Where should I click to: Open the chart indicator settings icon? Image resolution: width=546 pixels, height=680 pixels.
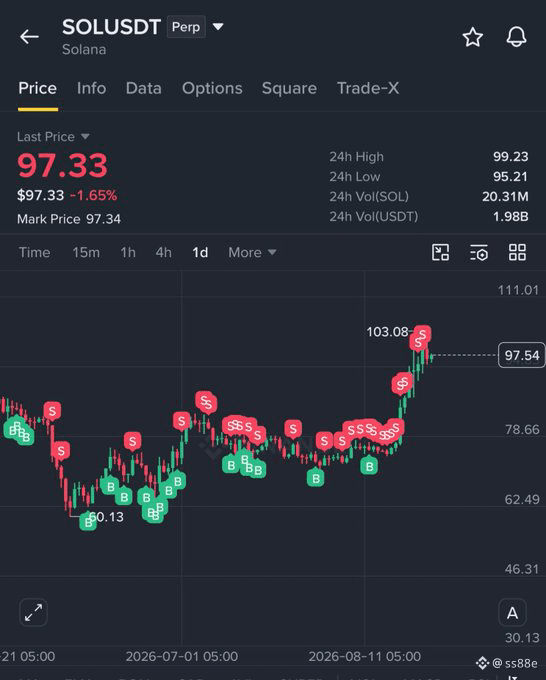tap(479, 252)
